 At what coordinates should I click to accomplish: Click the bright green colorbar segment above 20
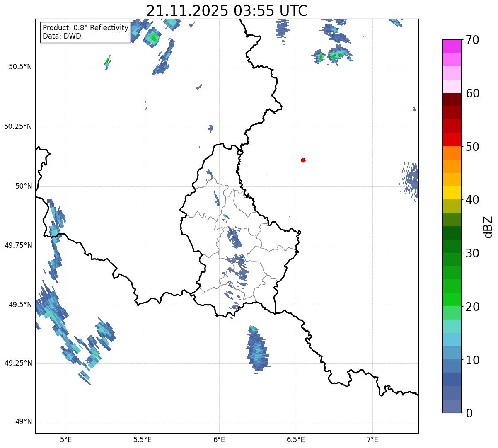click(x=452, y=299)
